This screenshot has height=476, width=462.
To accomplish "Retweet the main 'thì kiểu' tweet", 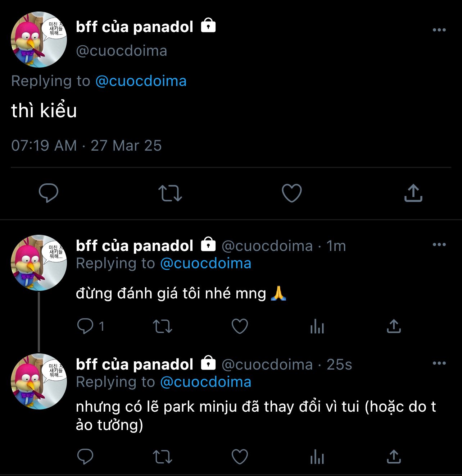I will [x=170, y=193].
